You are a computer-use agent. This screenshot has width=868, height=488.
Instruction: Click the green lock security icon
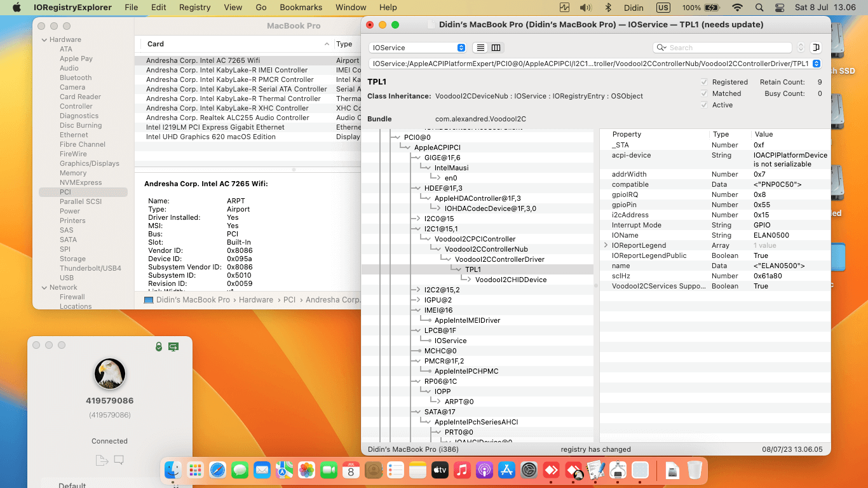(159, 346)
